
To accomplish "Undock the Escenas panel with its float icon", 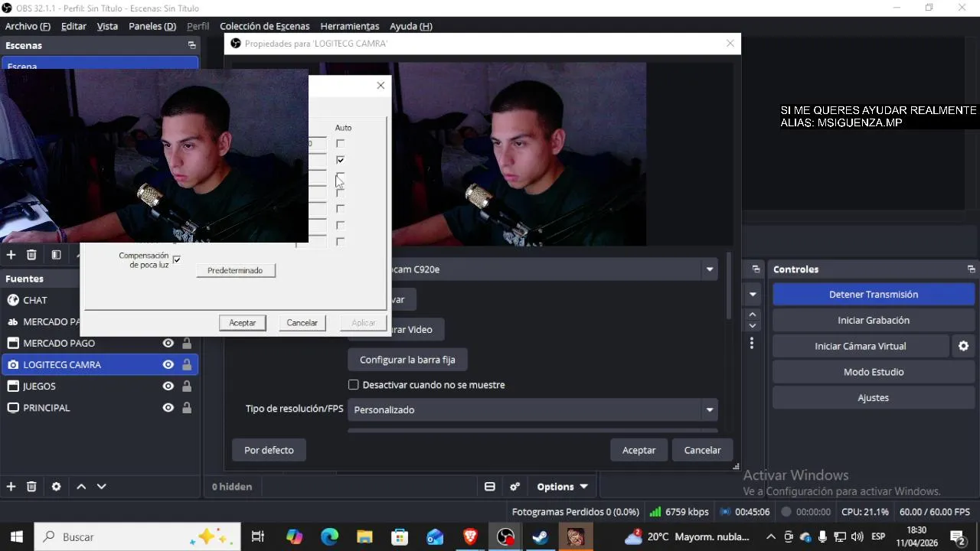I will [191, 45].
